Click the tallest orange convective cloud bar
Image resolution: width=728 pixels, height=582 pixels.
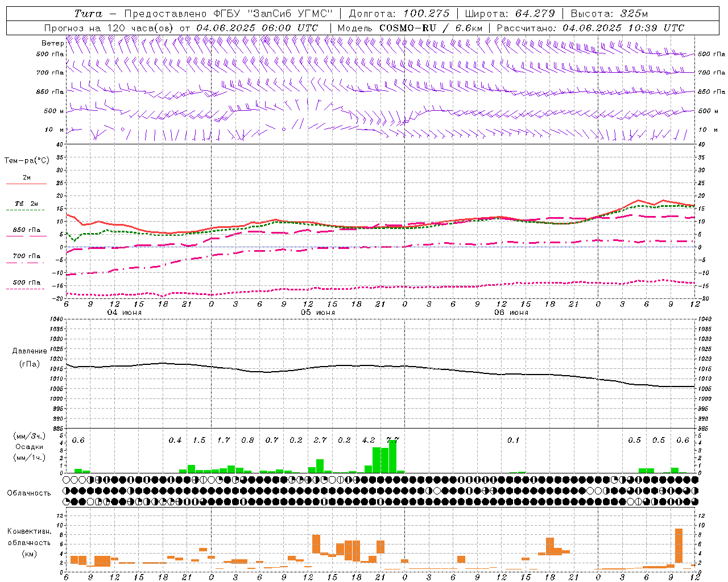pos(679,546)
